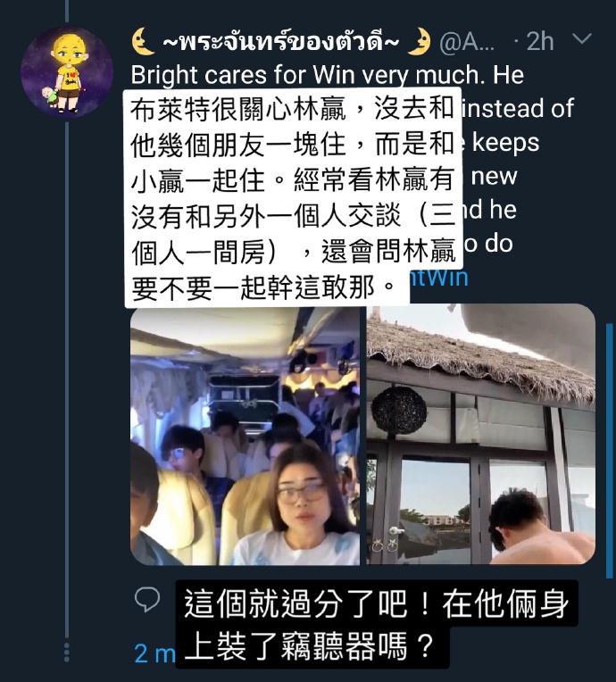Open the @A... user handle
This screenshot has height=682, width=616.
pos(467,43)
